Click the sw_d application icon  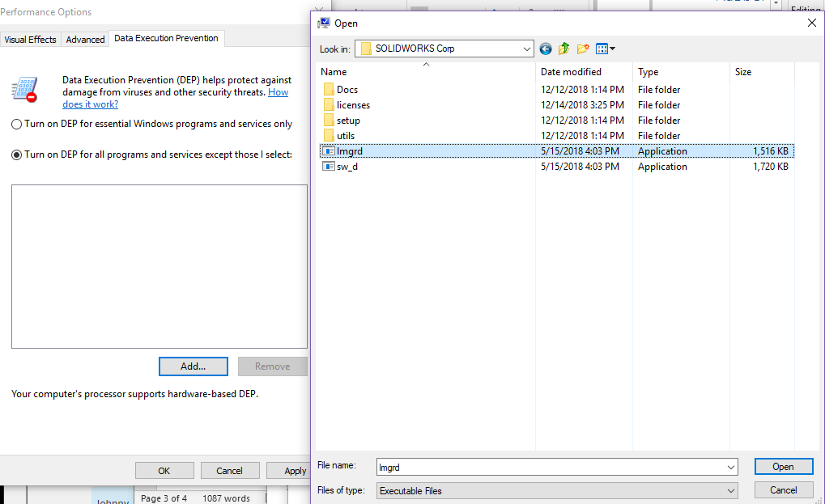click(329, 166)
